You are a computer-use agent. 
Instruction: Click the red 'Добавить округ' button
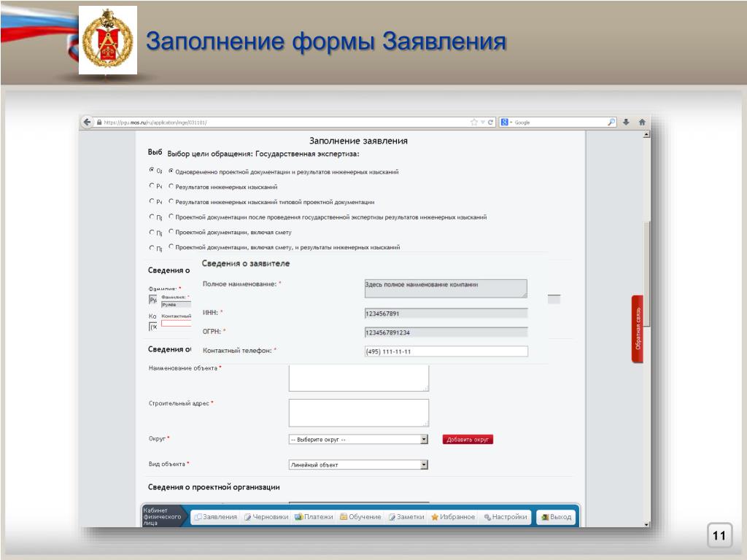click(x=468, y=440)
